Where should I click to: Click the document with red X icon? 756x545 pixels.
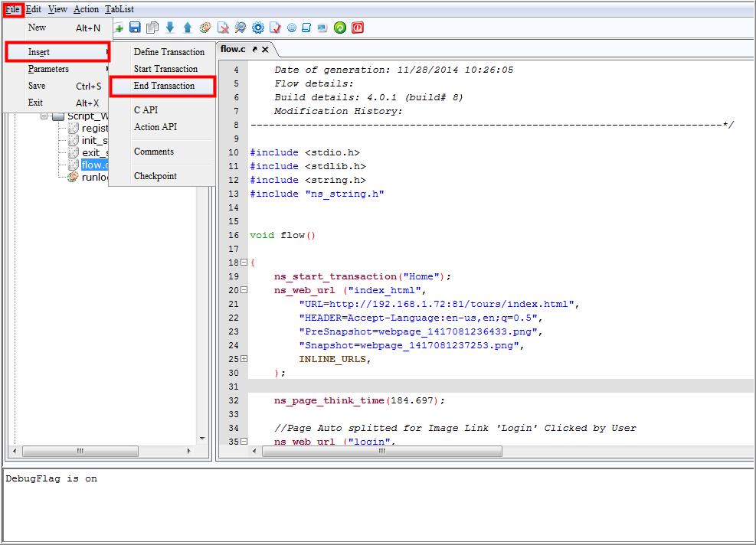click(223, 28)
